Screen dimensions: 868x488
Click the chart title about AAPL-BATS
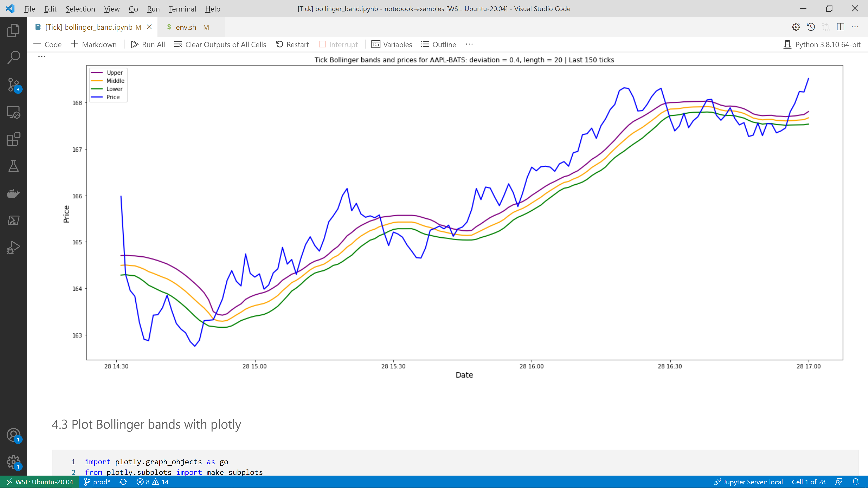click(464, 60)
